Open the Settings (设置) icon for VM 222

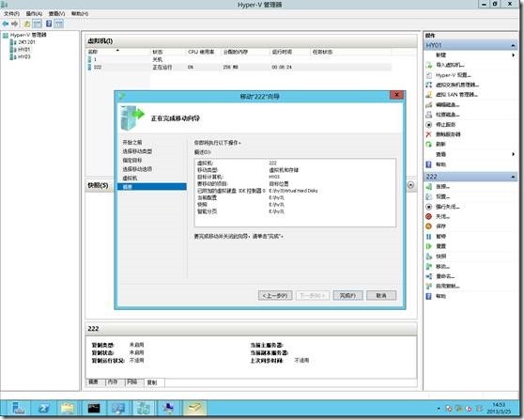[429, 196]
